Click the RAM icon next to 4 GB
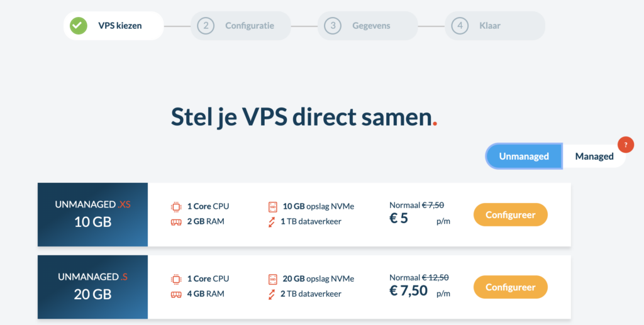This screenshot has width=644, height=325. pyautogui.click(x=176, y=294)
